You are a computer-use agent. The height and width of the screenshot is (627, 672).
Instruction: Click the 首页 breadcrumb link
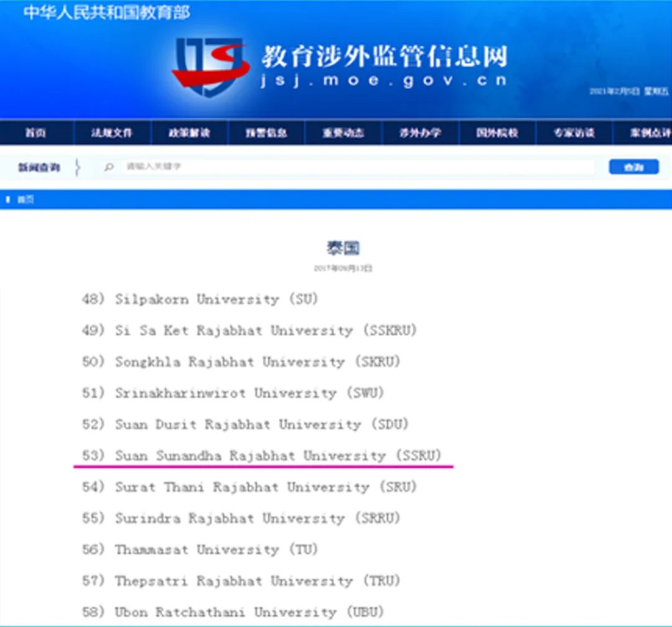26,199
